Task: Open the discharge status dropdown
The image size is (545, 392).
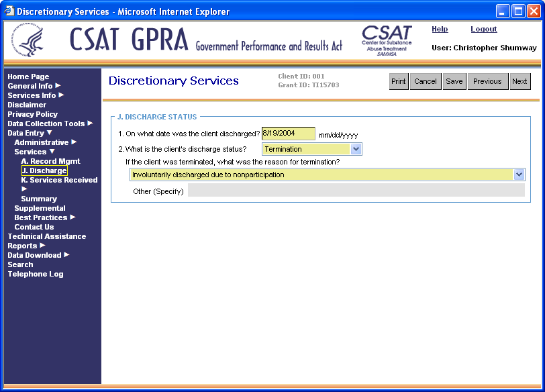Action: (x=356, y=149)
